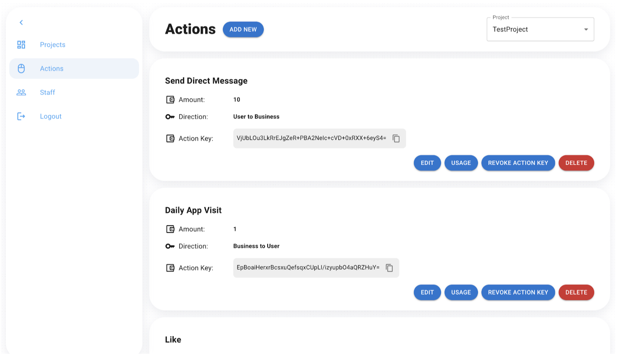This screenshot has height=364, width=619.
Task: Copy the Daily App Visit action key
Action: tap(389, 268)
